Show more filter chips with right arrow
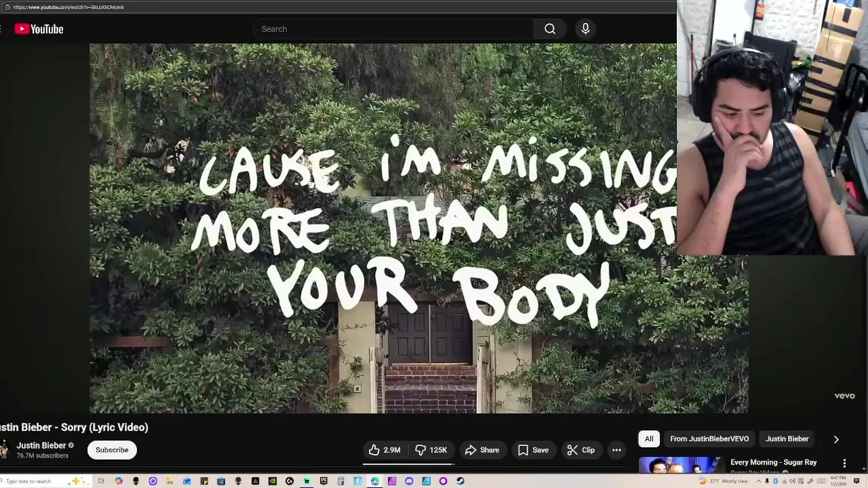The width and height of the screenshot is (868, 488). pyautogui.click(x=836, y=439)
